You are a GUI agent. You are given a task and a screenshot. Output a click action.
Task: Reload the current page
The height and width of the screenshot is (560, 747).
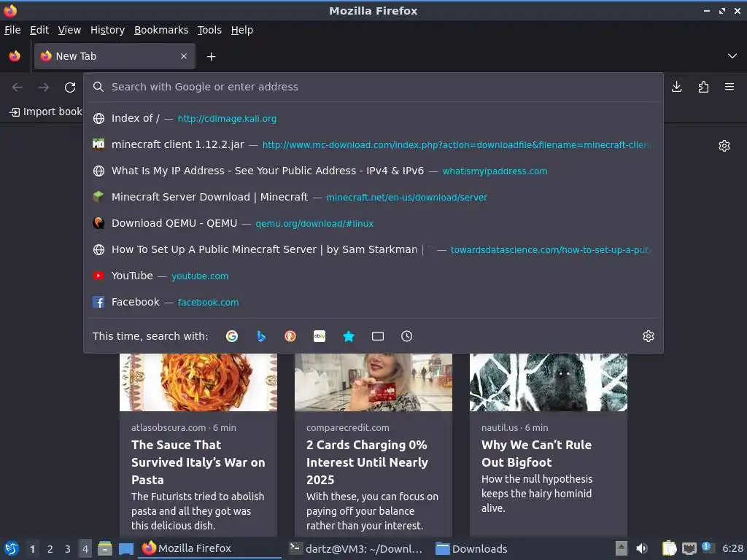coord(70,87)
